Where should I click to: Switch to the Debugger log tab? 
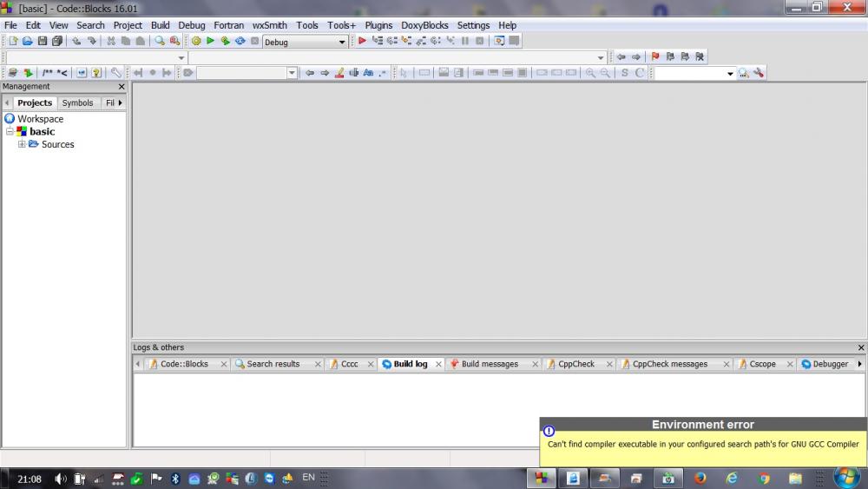830,364
